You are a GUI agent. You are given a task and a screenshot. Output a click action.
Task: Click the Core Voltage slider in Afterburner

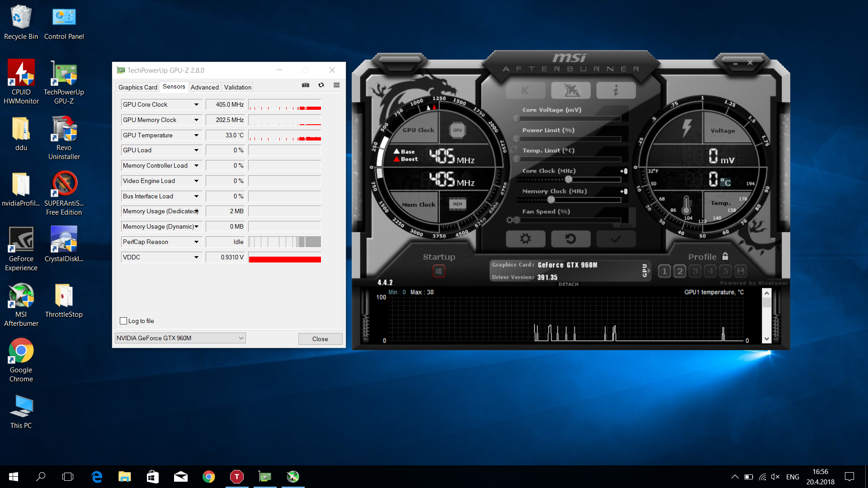pyautogui.click(x=569, y=118)
